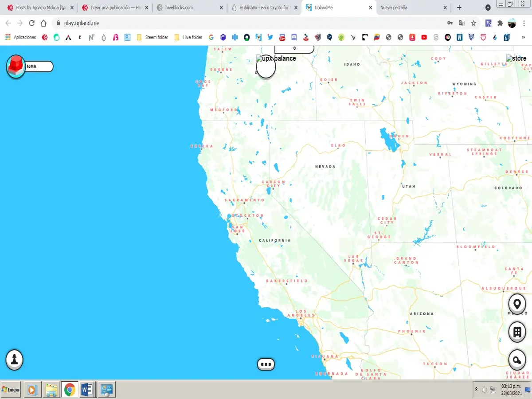Click the translate page icon
This screenshot has height=399, width=532.
coord(462,23)
